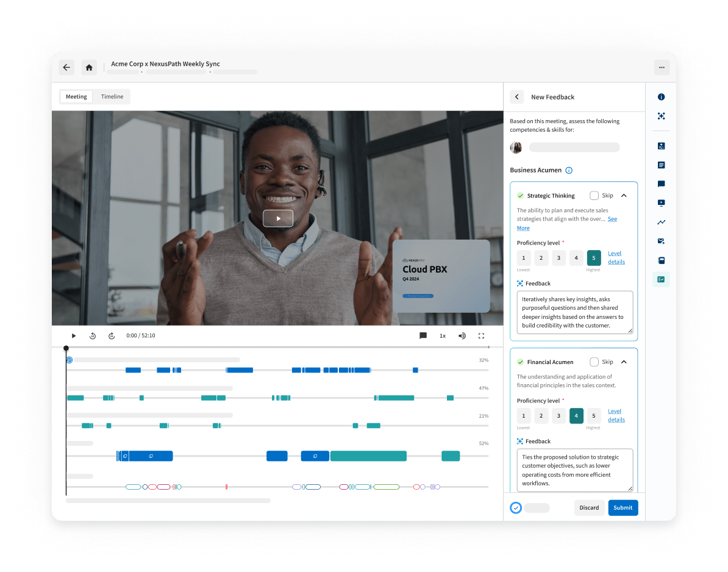Mute the volume speaker icon
Image resolution: width=728 pixels, height=572 pixels.
(x=462, y=335)
